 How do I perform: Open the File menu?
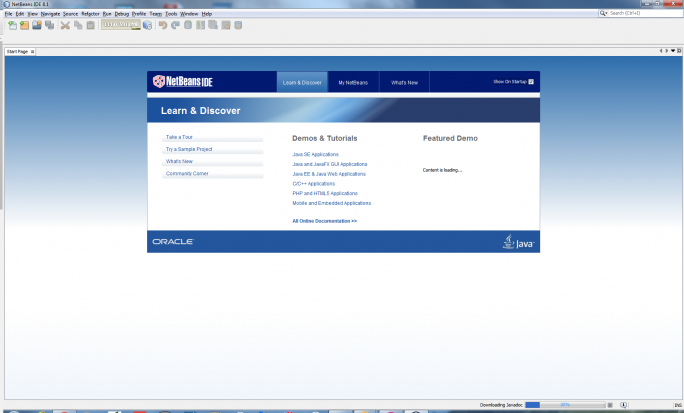pyautogui.click(x=8, y=14)
